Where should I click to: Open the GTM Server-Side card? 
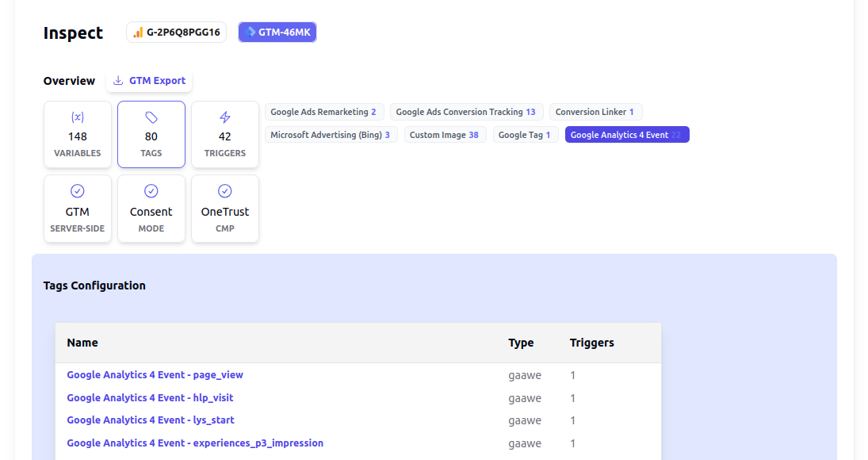[78, 209]
